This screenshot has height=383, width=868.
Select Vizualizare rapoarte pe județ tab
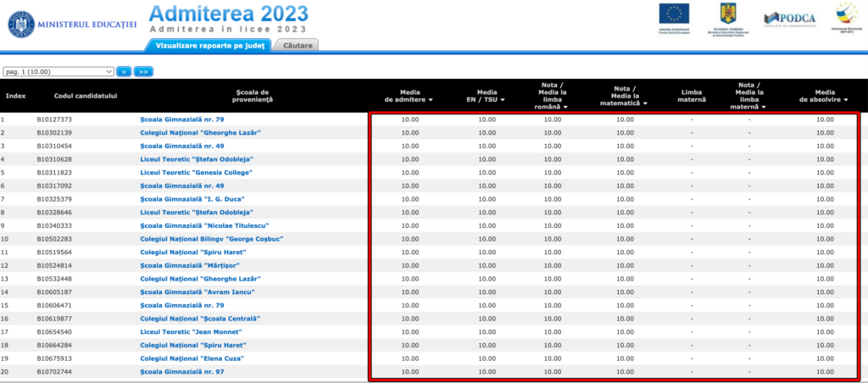pos(211,44)
